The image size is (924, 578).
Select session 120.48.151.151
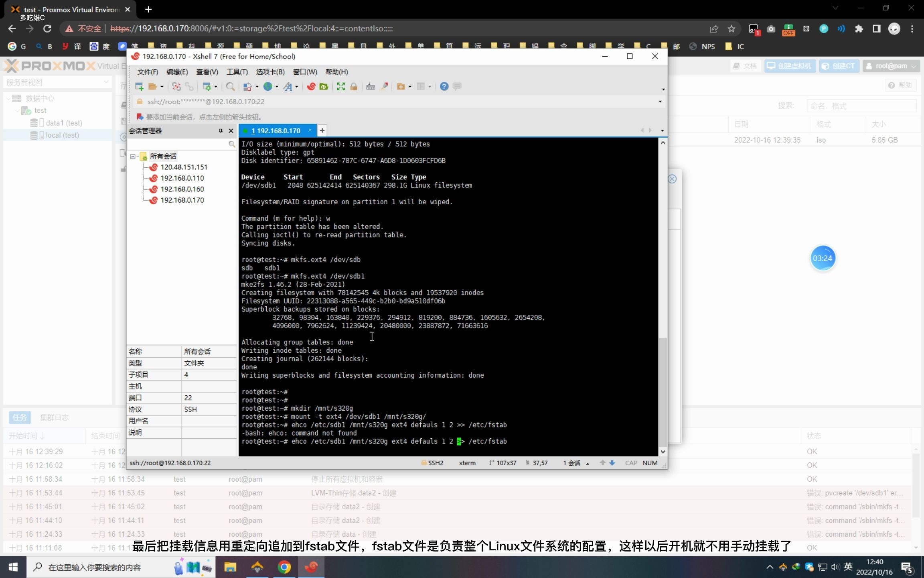(x=184, y=167)
